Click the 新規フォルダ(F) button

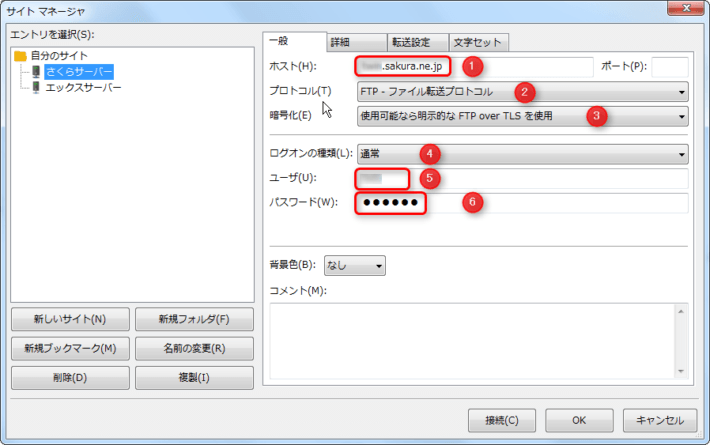click(194, 319)
